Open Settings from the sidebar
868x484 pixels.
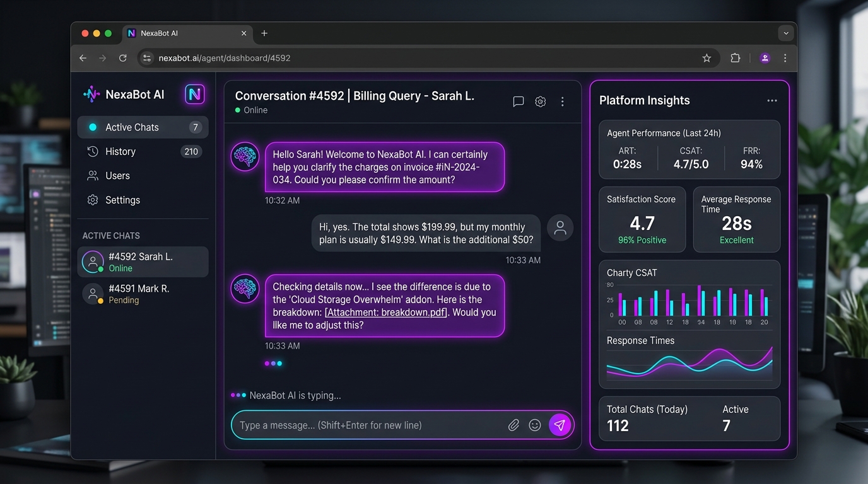tap(122, 200)
